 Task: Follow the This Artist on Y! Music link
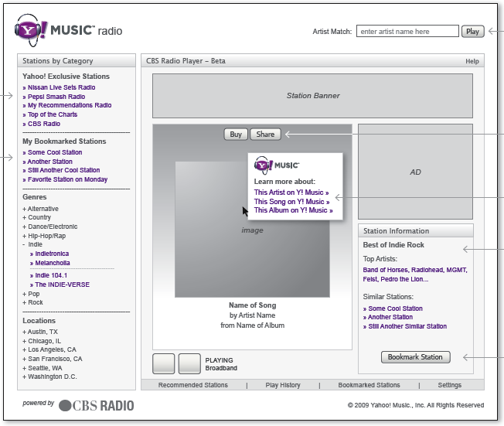click(x=291, y=193)
